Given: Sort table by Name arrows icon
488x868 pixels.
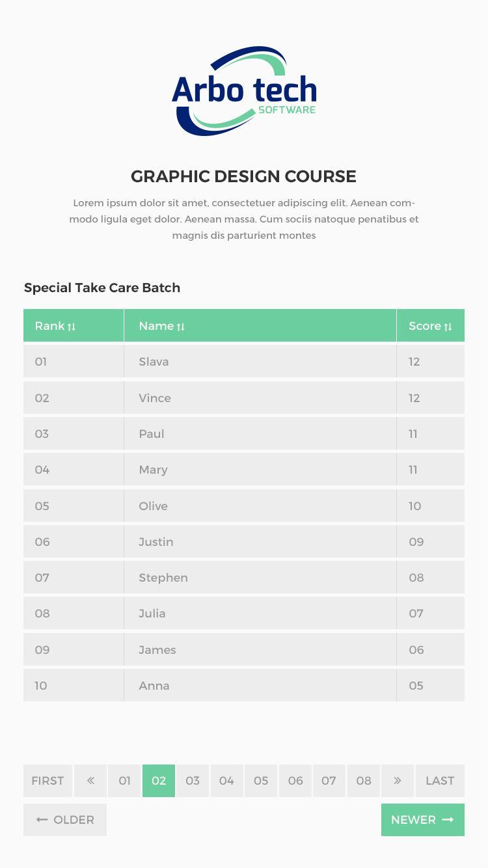Looking at the screenshot, I should (x=181, y=327).
